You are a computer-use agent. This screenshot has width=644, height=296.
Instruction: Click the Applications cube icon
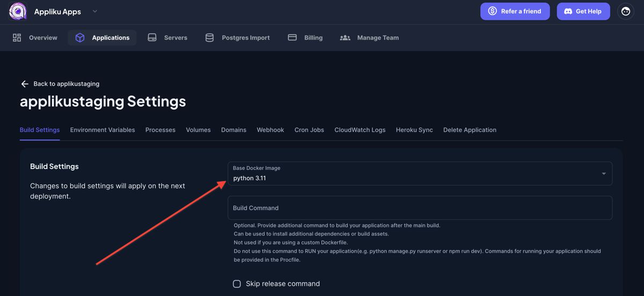80,38
